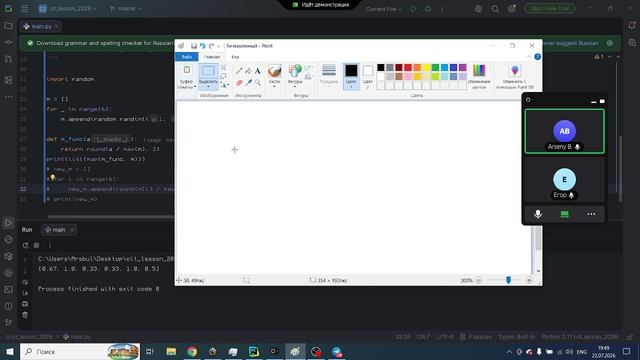Click the Crop icon in Paint ribbon

(x=223, y=67)
